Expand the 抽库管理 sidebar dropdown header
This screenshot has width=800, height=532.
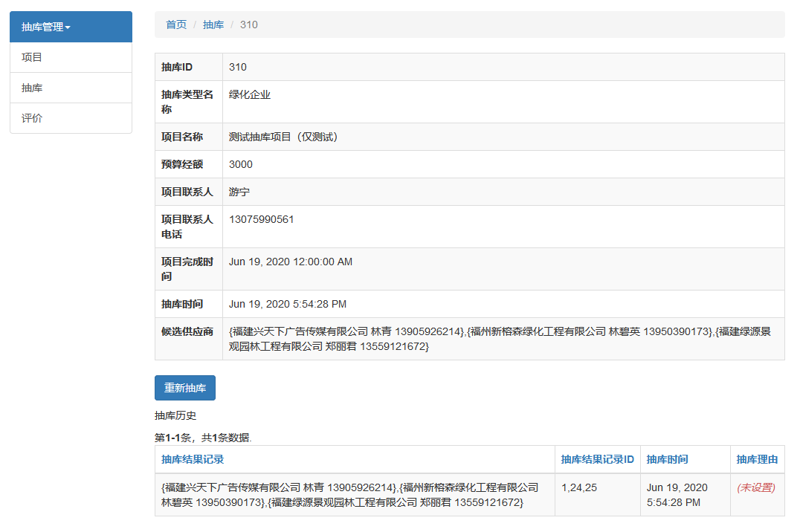(46, 27)
